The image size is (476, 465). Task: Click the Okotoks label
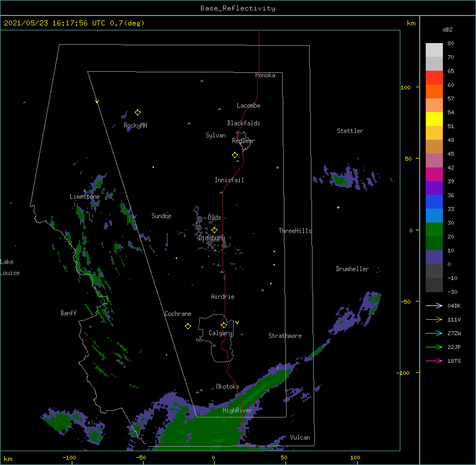click(228, 387)
